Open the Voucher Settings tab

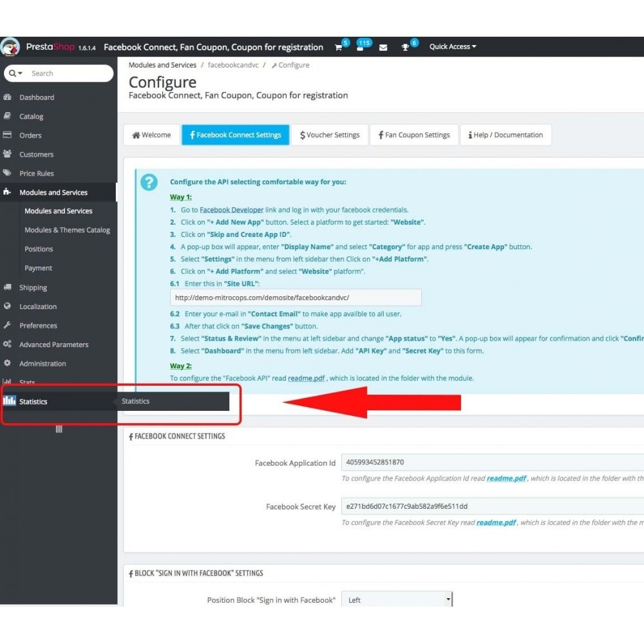click(330, 135)
